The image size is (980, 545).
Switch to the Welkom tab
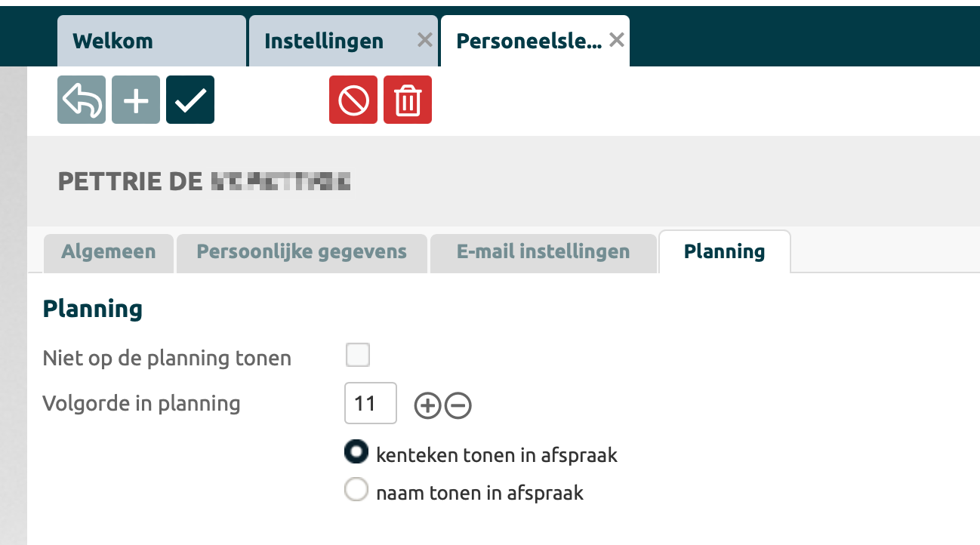click(x=113, y=41)
